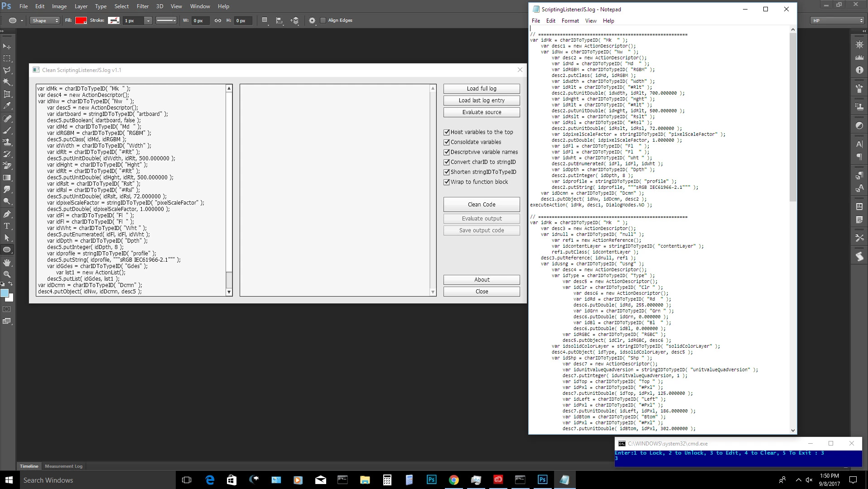Select the Move tool

click(x=7, y=47)
